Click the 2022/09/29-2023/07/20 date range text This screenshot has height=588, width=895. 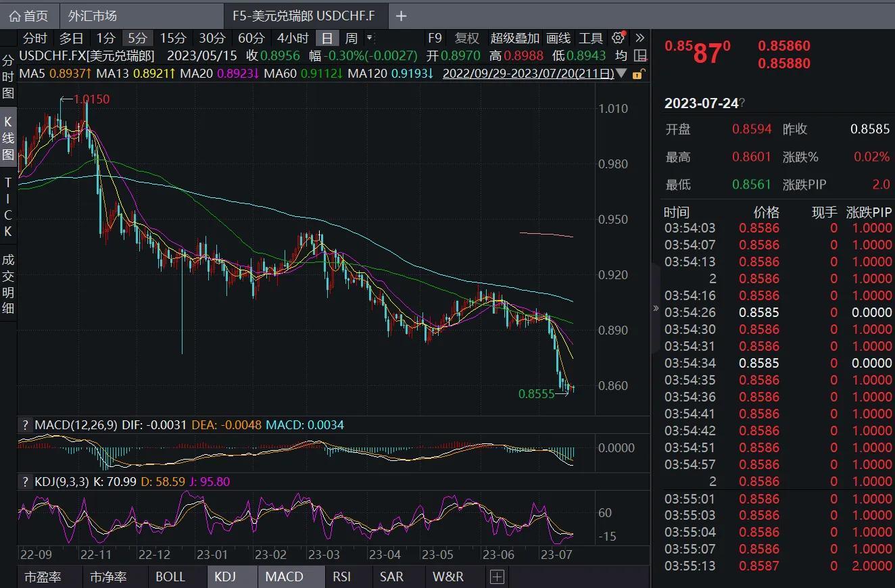click(528, 74)
